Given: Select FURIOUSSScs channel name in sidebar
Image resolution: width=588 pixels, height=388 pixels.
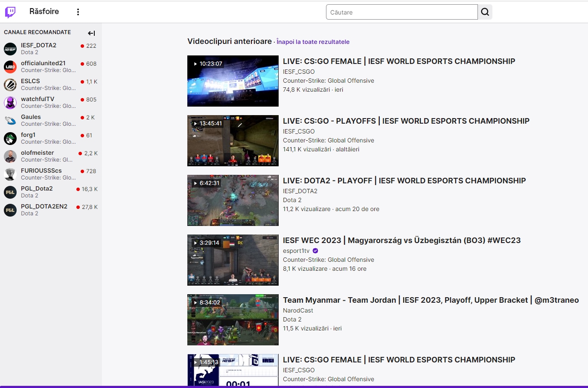Looking at the screenshot, I should (41, 171).
